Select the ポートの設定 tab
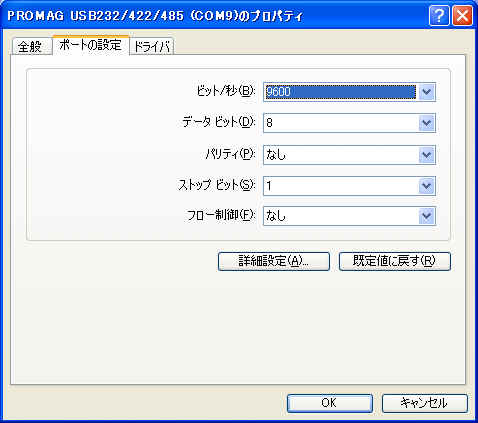Viewport: 478px width, 423px height. click(91, 45)
